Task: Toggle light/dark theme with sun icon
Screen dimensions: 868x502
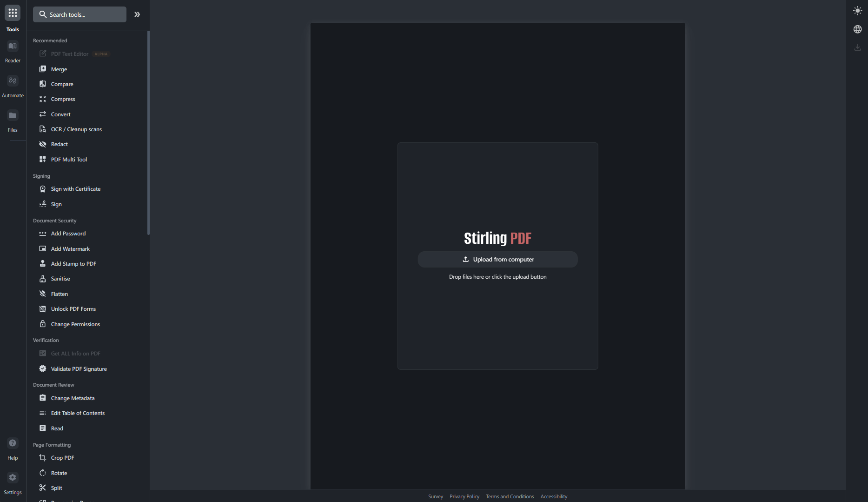Action: tap(857, 11)
